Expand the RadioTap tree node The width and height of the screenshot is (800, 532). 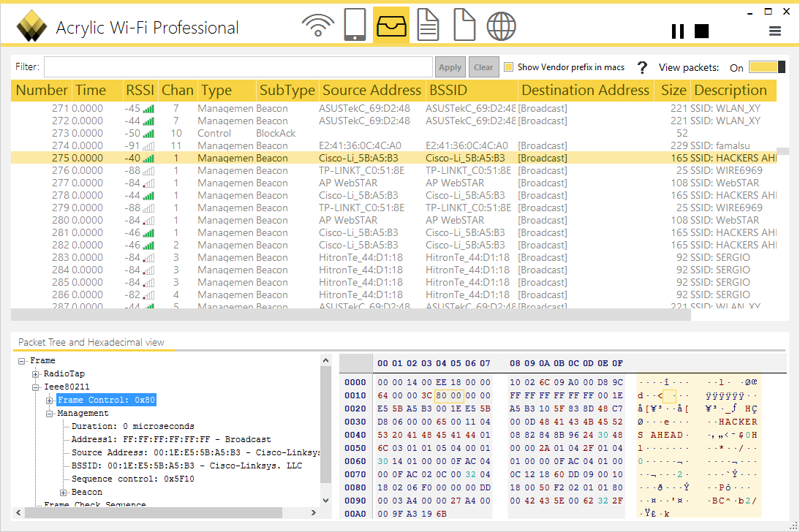[x=36, y=374]
